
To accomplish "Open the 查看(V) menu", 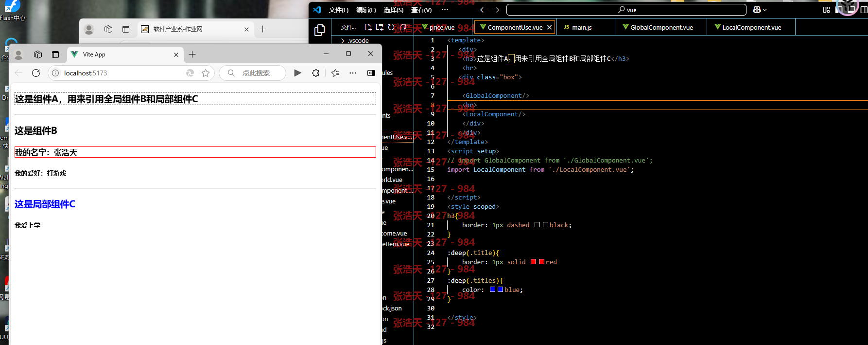I will (x=421, y=10).
